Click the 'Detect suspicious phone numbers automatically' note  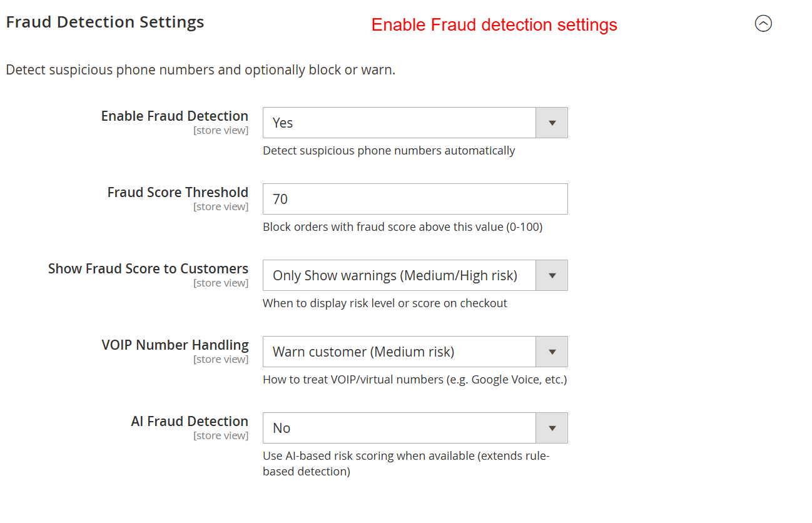[x=388, y=151]
